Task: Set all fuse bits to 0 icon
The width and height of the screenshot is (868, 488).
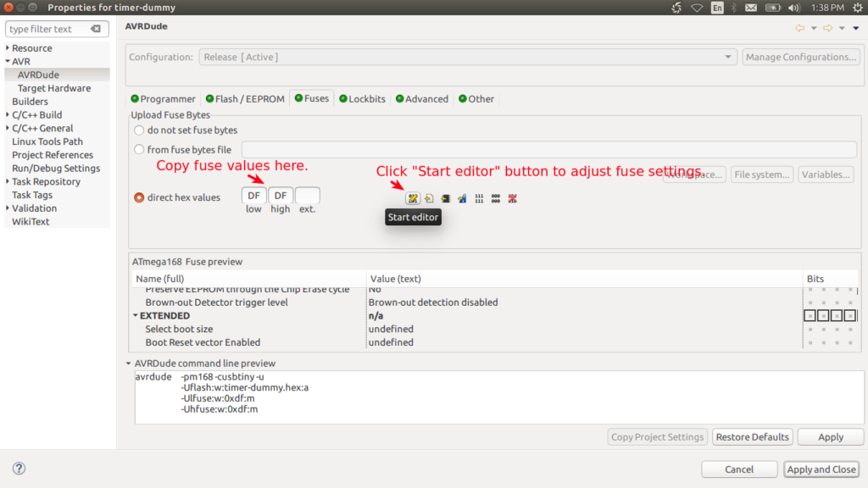Action: point(495,197)
